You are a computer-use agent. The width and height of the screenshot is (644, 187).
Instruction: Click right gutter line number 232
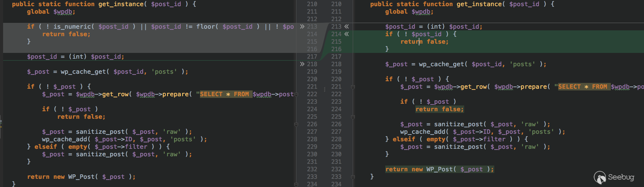336,169
